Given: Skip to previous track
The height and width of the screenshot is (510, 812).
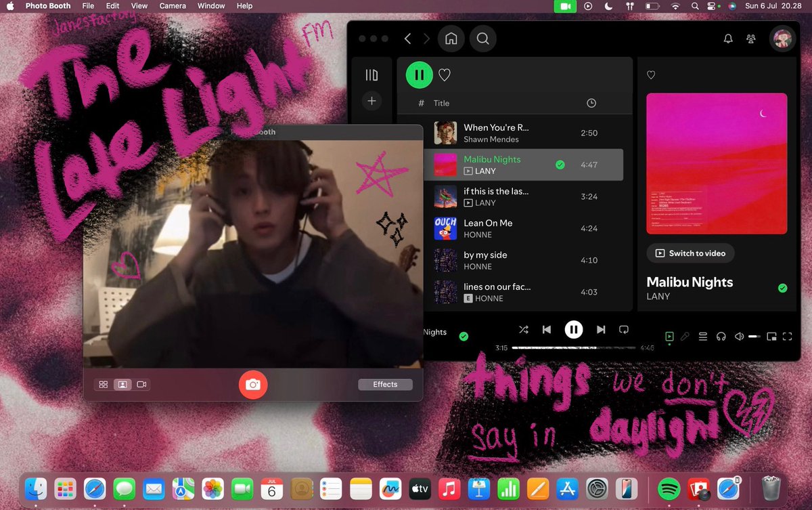Looking at the screenshot, I should tap(547, 330).
